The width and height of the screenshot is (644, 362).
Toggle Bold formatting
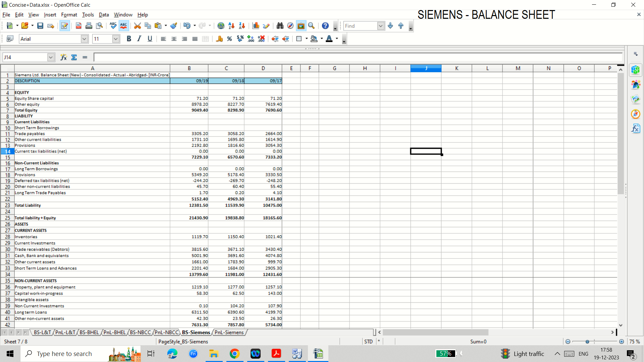point(129,39)
